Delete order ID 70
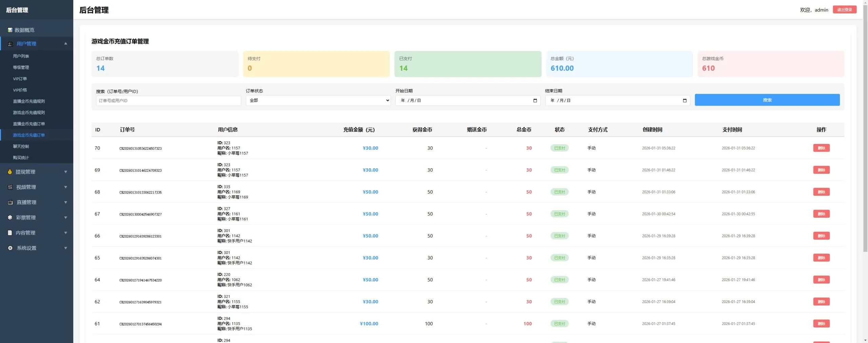The height and width of the screenshot is (343, 868). 821,148
